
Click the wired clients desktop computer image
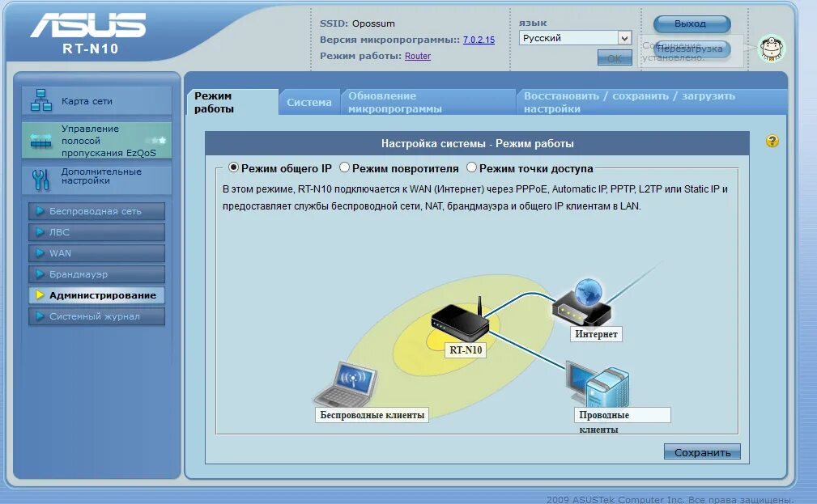click(x=598, y=384)
